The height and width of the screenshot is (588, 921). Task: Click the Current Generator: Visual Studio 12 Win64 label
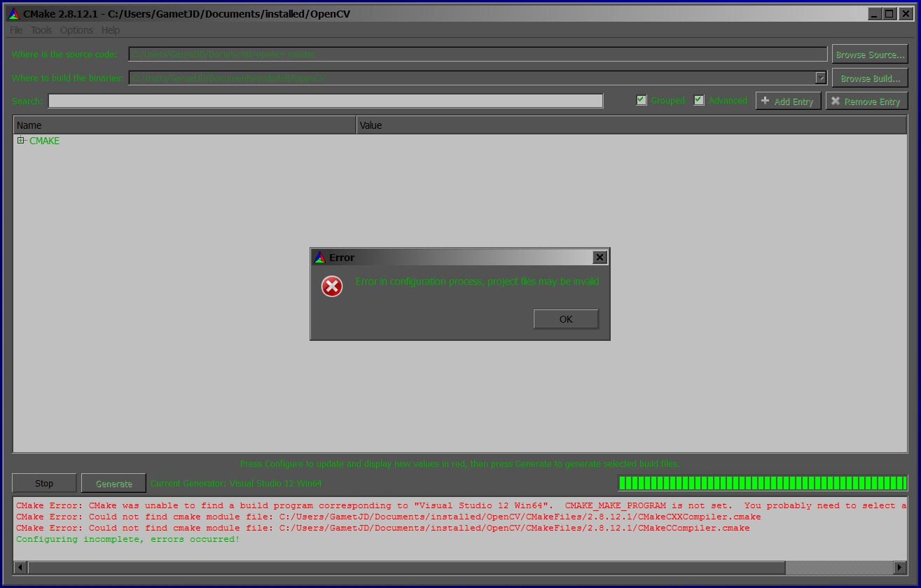(x=236, y=483)
